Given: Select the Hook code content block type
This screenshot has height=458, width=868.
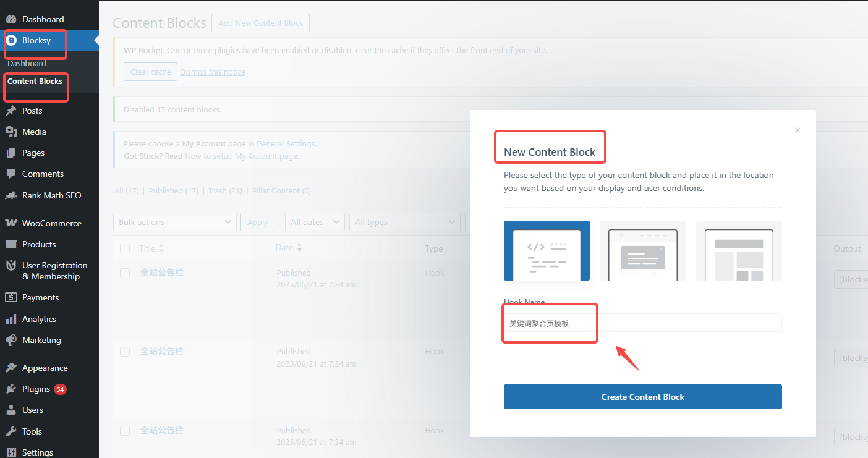Looking at the screenshot, I should point(547,250).
